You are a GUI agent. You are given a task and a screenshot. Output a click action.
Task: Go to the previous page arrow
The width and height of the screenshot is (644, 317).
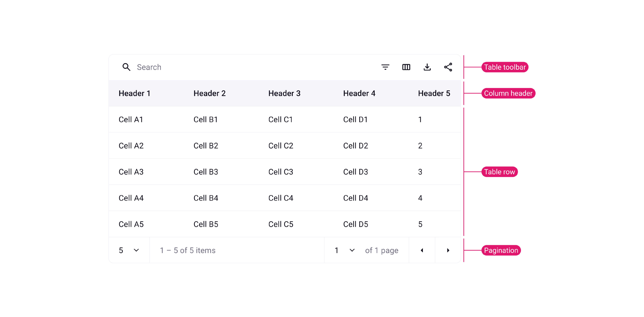pos(422,250)
